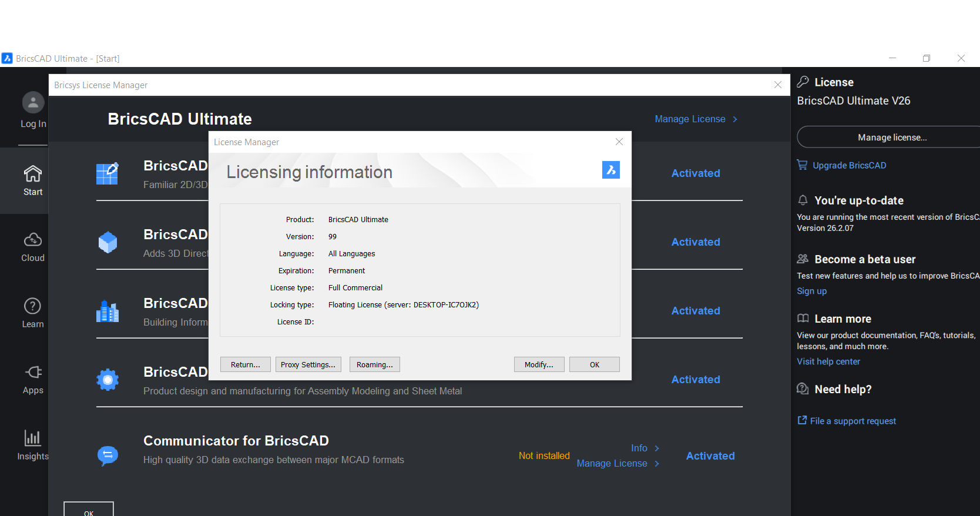Open Proxy Settings... dialog
The height and width of the screenshot is (516, 980).
(308, 364)
